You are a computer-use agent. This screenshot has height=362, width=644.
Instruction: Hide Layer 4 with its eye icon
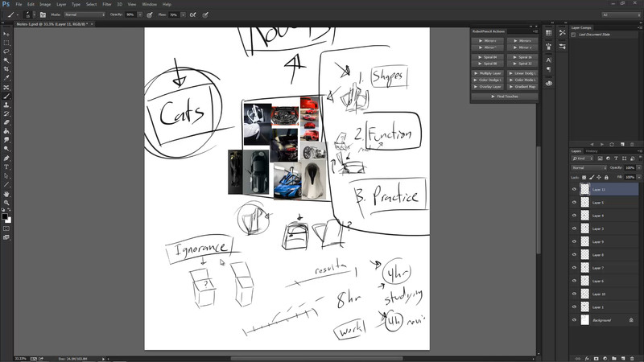click(x=574, y=216)
